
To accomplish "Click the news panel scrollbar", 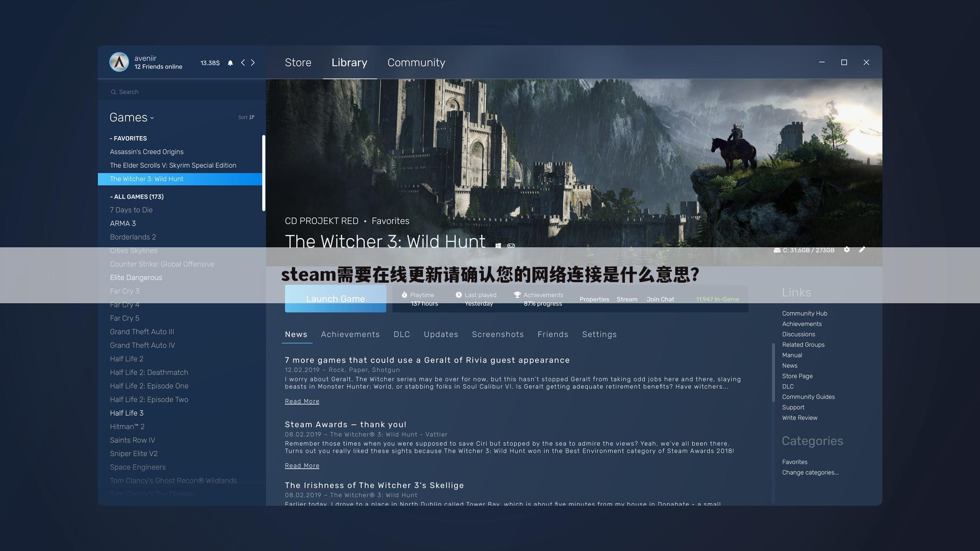I will (773, 373).
